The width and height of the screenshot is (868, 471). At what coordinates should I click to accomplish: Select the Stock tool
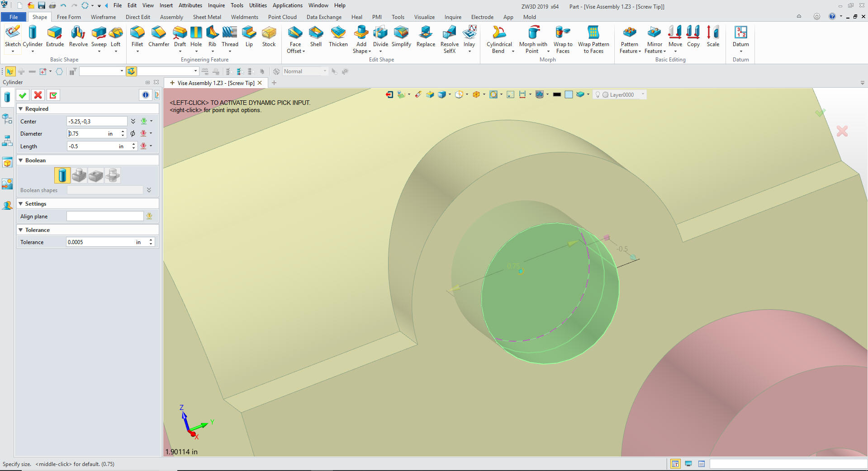[x=269, y=36]
